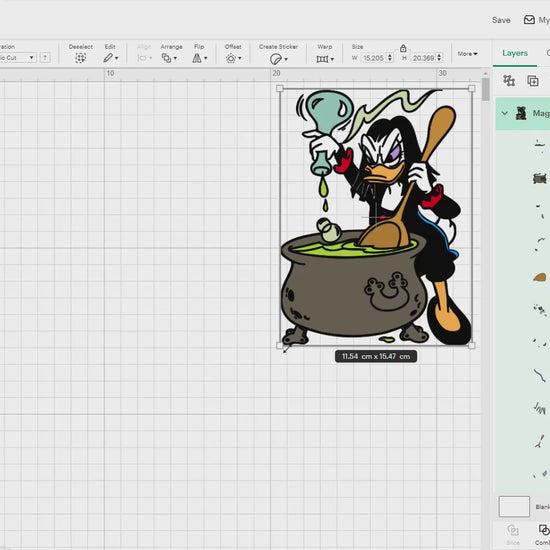Click the Blank Canvas color swatch
Viewport: 550px width, 550px height.
[x=514, y=506]
